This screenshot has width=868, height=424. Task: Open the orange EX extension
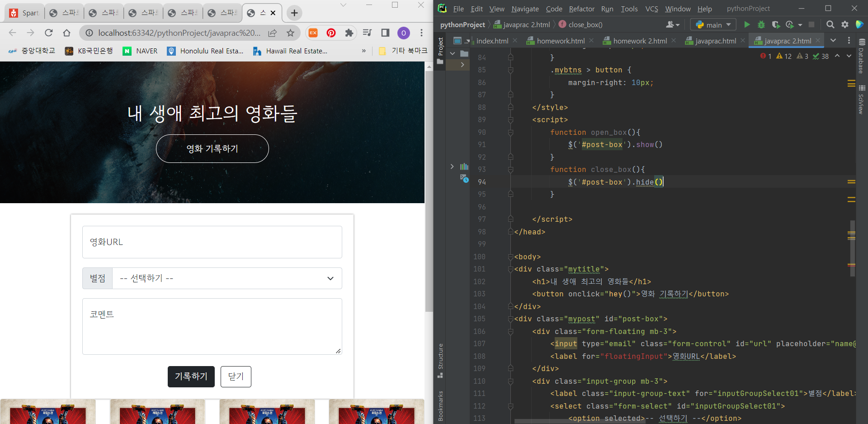tap(313, 33)
